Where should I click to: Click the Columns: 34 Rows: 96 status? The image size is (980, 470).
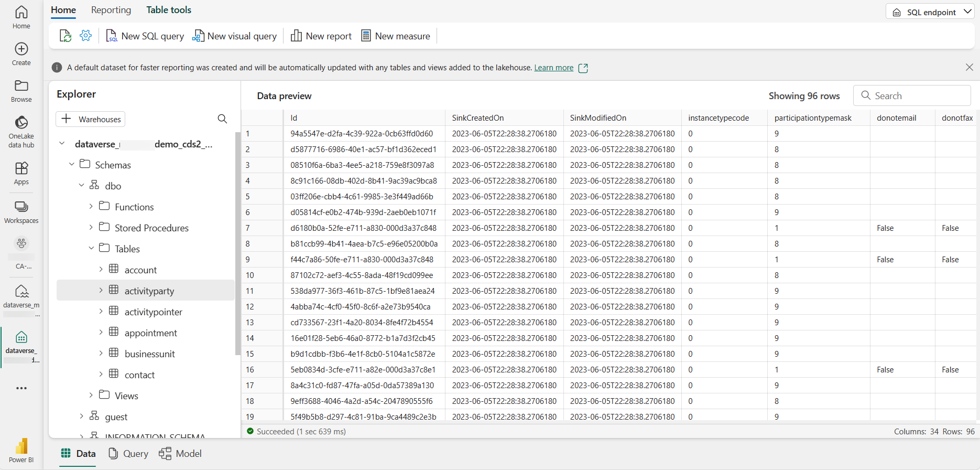[x=934, y=431]
